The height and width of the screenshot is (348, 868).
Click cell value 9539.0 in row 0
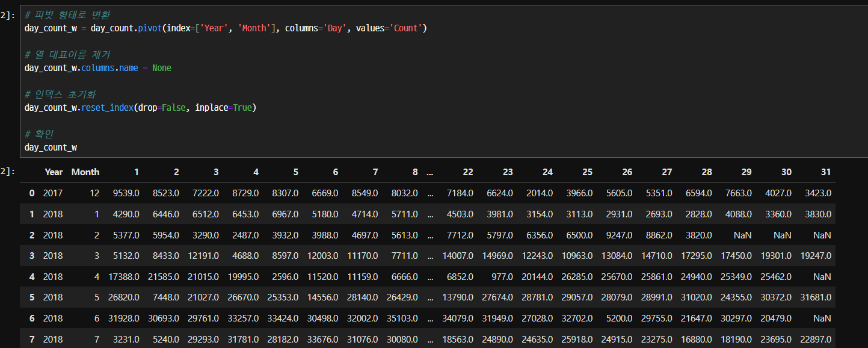click(x=126, y=193)
